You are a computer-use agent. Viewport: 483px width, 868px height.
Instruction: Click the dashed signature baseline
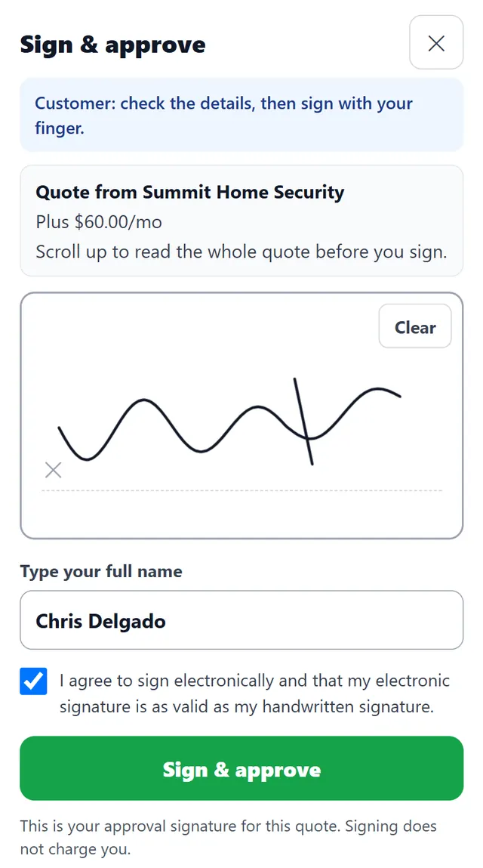241,490
